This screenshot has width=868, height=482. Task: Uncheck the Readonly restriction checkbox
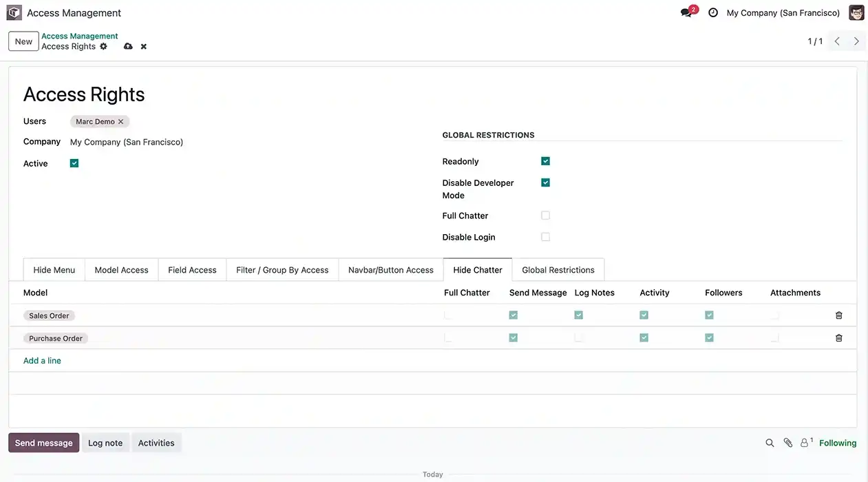tap(545, 160)
